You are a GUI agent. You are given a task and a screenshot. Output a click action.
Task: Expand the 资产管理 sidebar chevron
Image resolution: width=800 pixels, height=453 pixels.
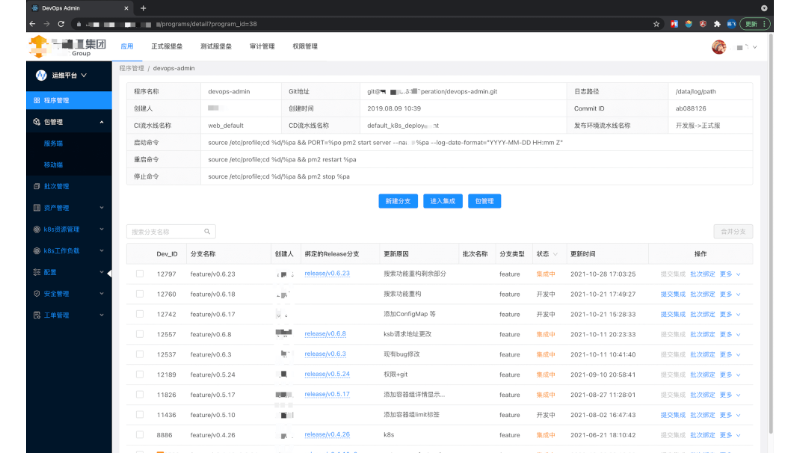coord(102,208)
